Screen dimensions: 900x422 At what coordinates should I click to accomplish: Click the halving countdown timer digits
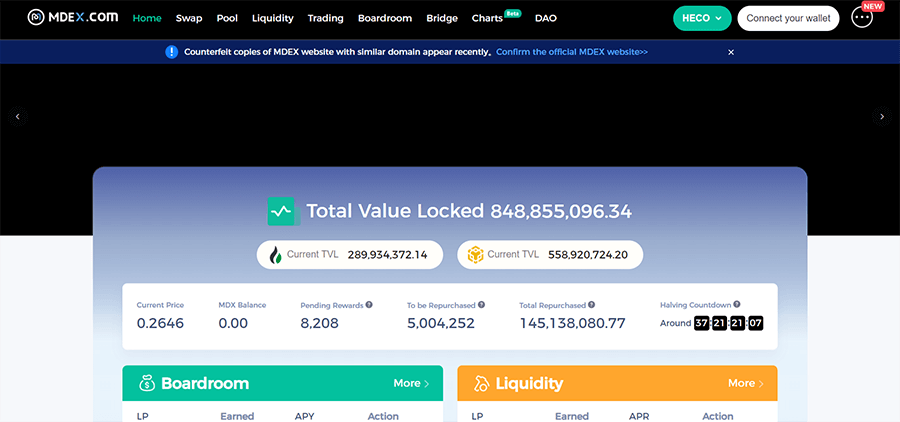728,323
